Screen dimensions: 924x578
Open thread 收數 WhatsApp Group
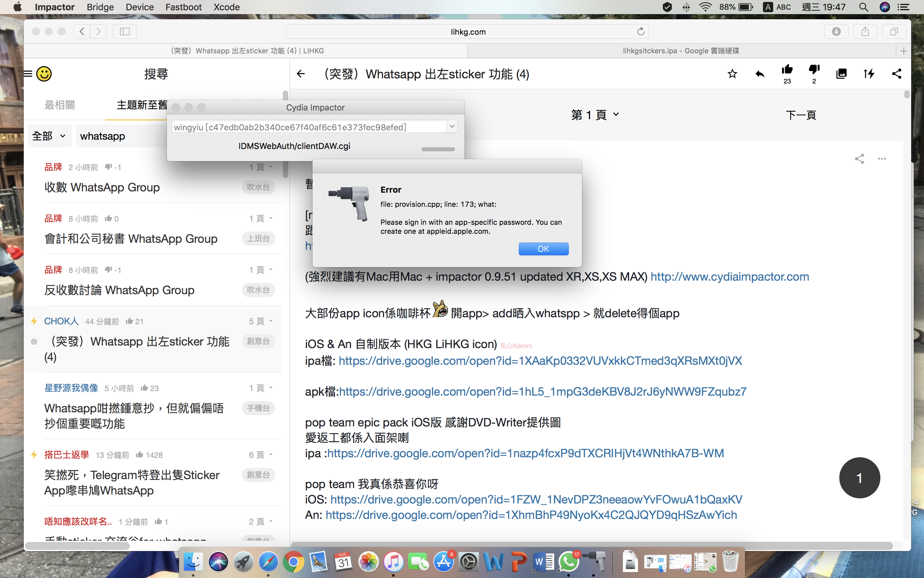coord(102,187)
